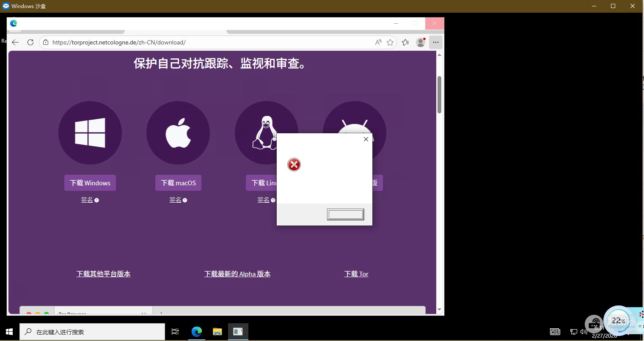Screen dimensions: 644x341
Task: Click the help icon beside macOS 签名
Action: tap(185, 201)
